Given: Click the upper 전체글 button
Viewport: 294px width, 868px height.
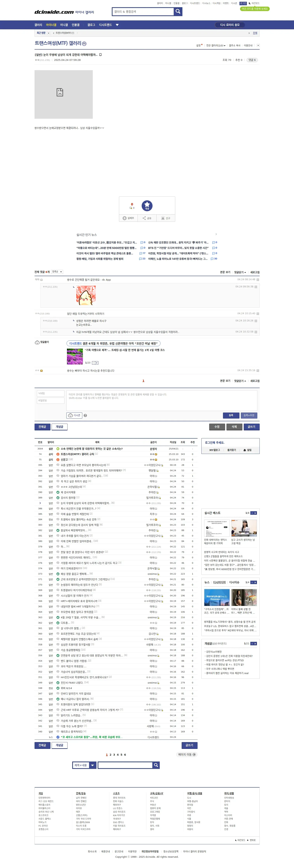Looking at the screenshot, I should coord(42,427).
